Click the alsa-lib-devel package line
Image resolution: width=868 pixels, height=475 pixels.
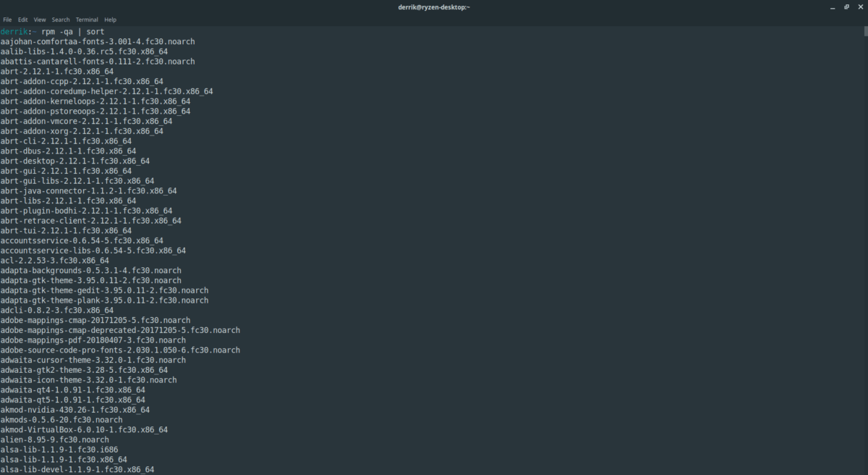tap(77, 469)
